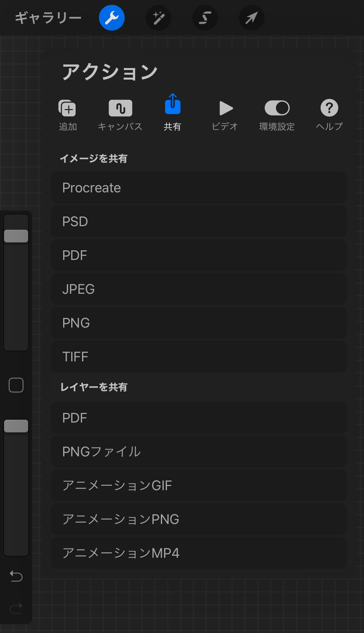Open the Actions wrench icon
The width and height of the screenshot is (364, 633).
point(112,18)
